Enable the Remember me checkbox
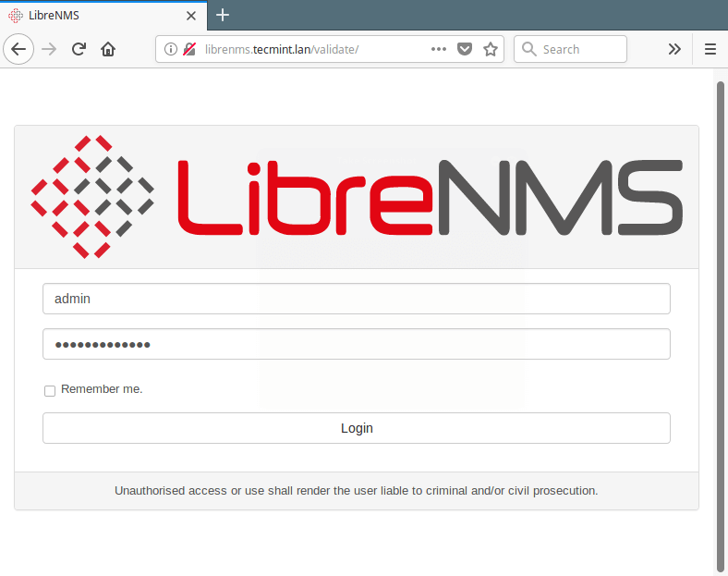The image size is (728, 576). pos(50,391)
